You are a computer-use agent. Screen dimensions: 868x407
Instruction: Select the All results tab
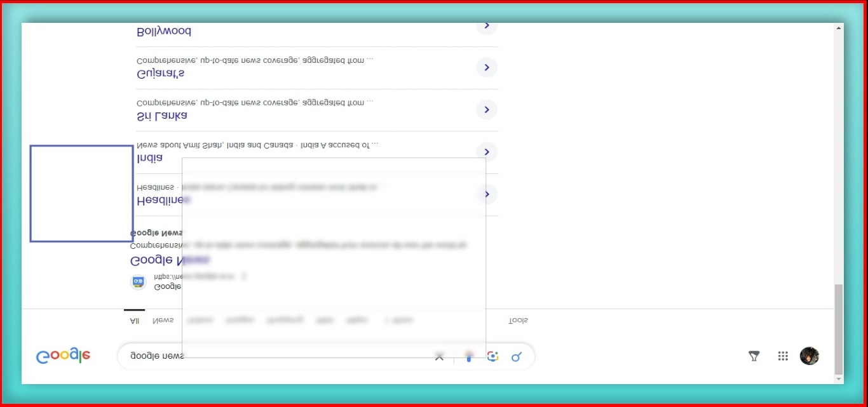(134, 320)
